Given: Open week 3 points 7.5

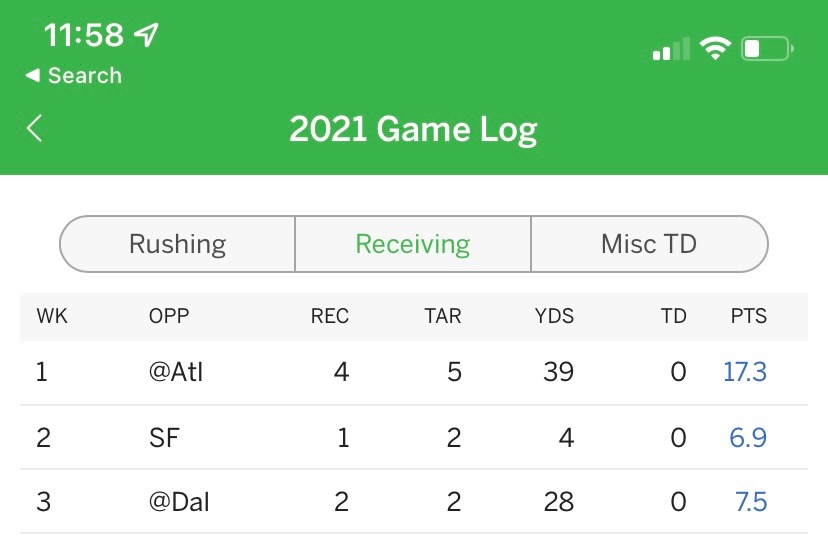Looking at the screenshot, I should 750,502.
